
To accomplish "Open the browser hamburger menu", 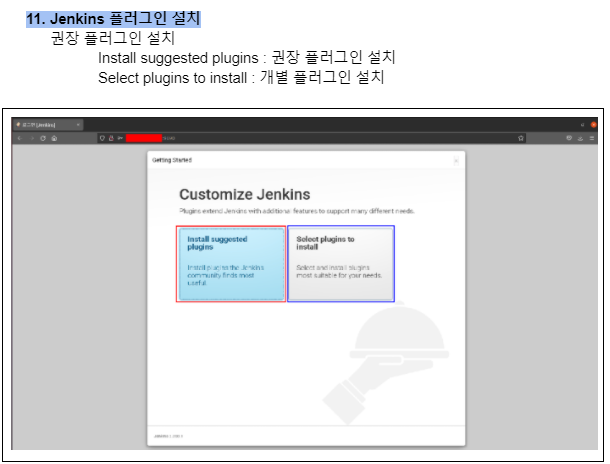I will pyautogui.click(x=592, y=138).
